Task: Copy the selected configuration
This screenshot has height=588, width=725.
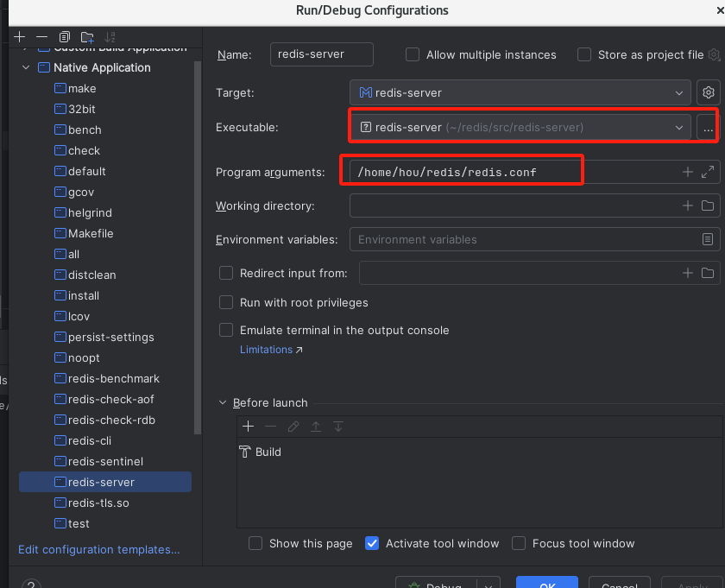Action: (64, 37)
